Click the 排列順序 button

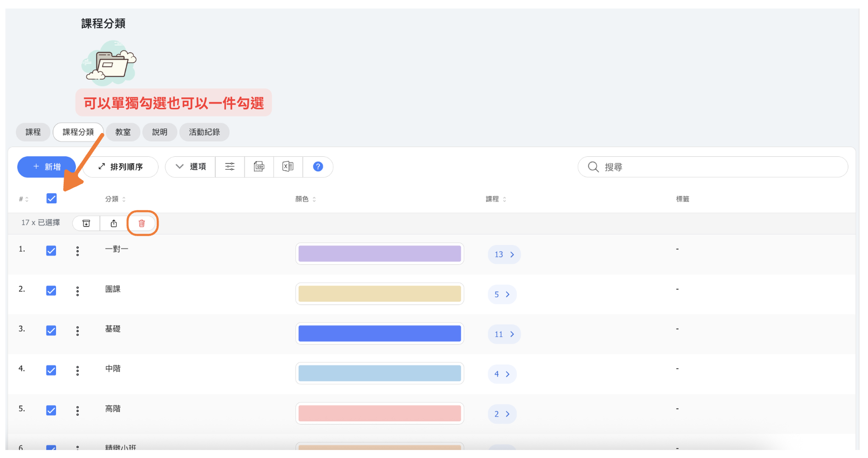pos(121,167)
